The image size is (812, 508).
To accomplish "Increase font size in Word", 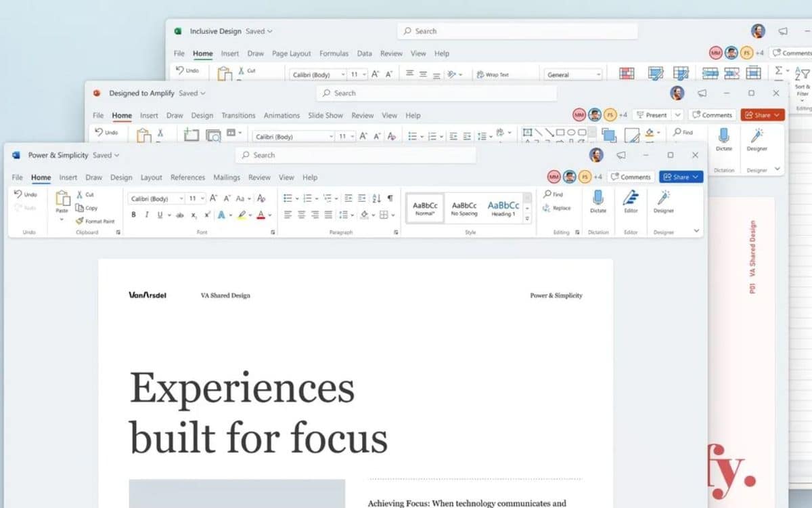I will tap(213, 198).
